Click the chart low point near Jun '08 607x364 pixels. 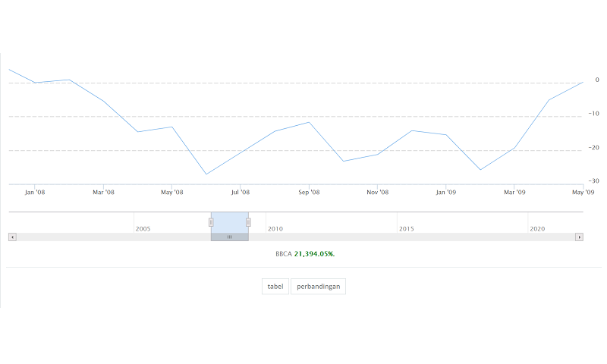click(x=206, y=174)
